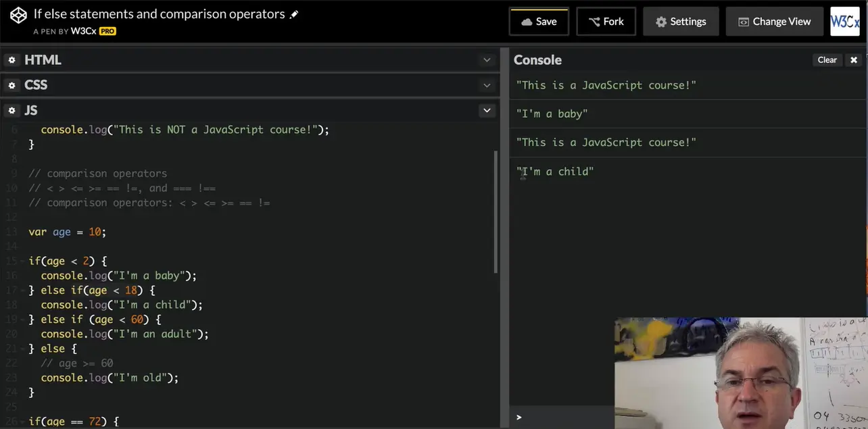Click console output "I'm a child"
This screenshot has height=429, width=868.
(x=555, y=172)
